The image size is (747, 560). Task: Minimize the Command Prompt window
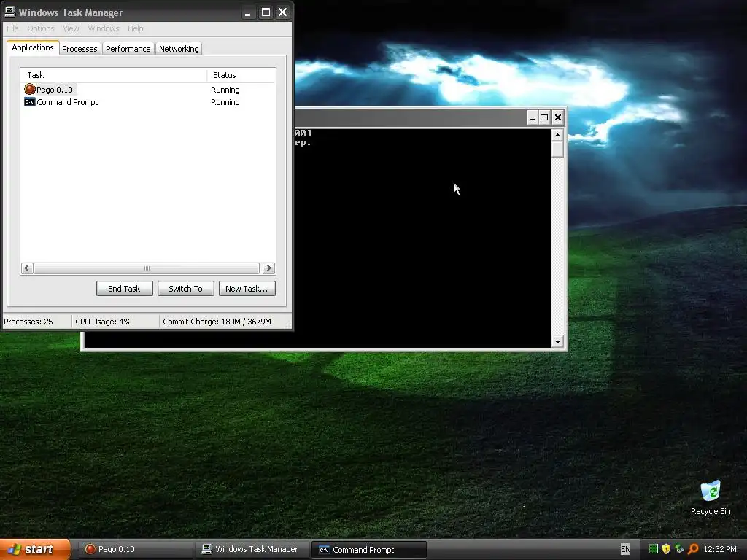point(533,117)
